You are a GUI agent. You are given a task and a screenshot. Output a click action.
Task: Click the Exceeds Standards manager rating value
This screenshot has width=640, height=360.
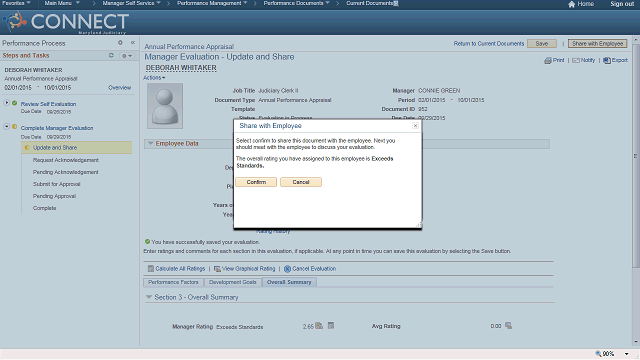pyautogui.click(x=240, y=327)
